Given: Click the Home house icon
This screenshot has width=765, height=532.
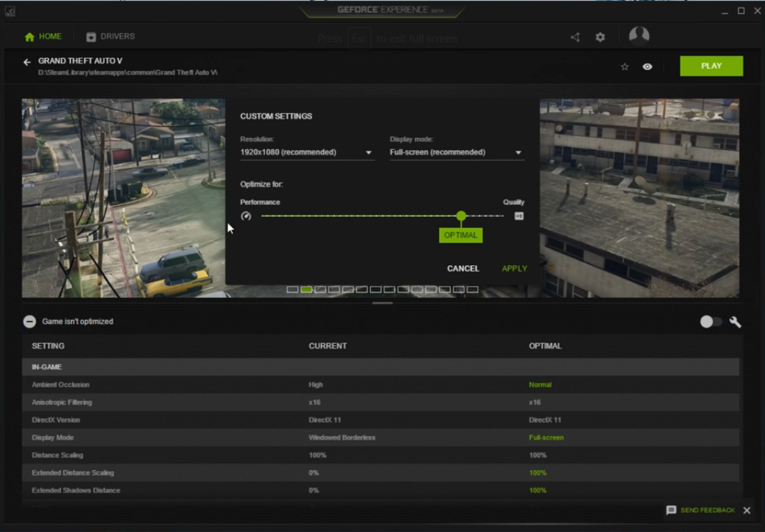Looking at the screenshot, I should (30, 37).
